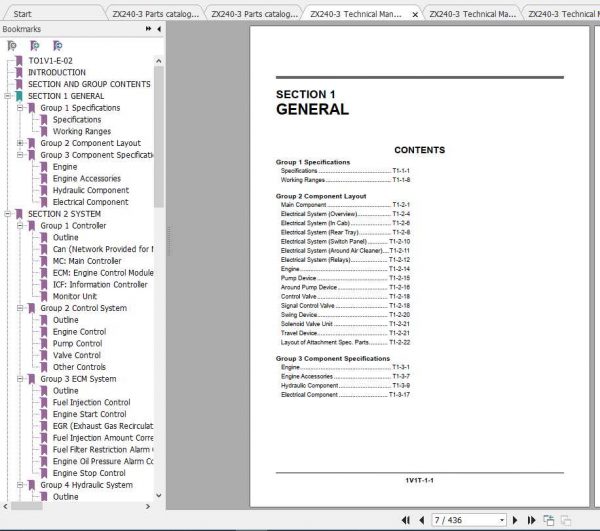Open SECTION AND GROUP CONTENTS bookmark
The height and width of the screenshot is (531, 600).
(x=89, y=84)
